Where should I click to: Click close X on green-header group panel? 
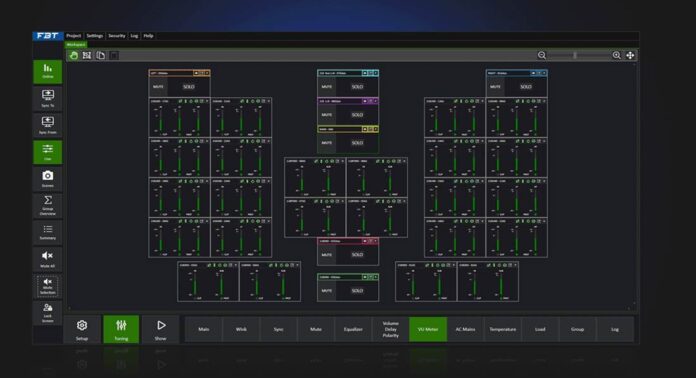point(376,277)
